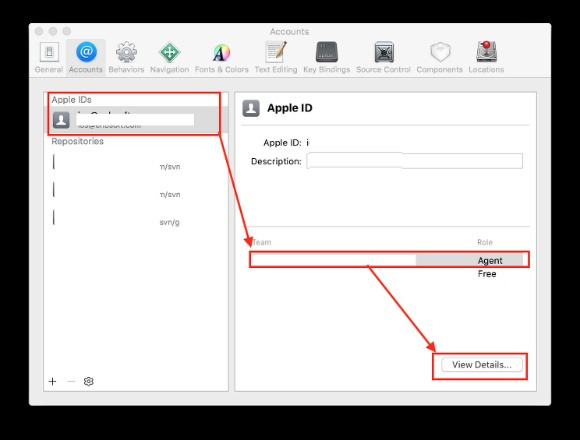Open Source Control preferences
The image size is (580, 440).
click(383, 58)
